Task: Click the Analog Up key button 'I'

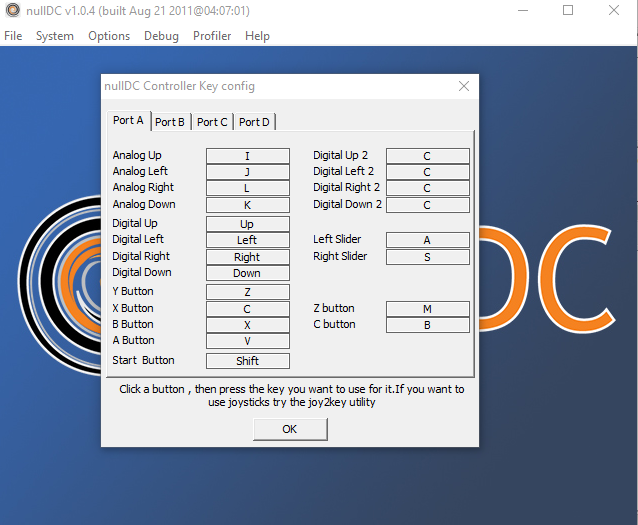Action: pyautogui.click(x=247, y=156)
